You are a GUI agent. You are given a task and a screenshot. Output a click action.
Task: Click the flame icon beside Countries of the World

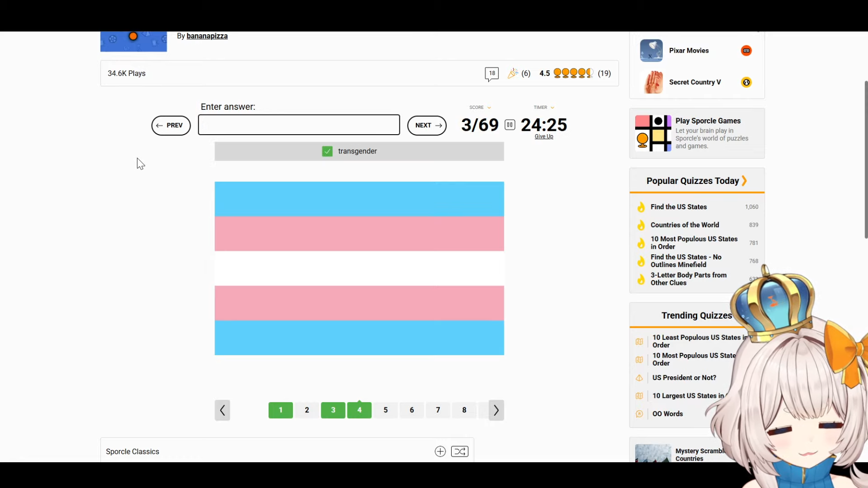641,225
